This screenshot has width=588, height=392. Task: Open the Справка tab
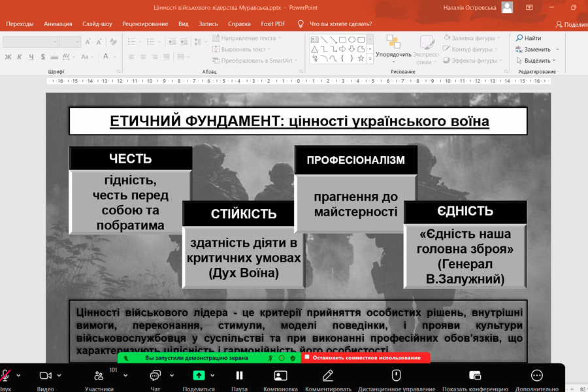click(239, 24)
